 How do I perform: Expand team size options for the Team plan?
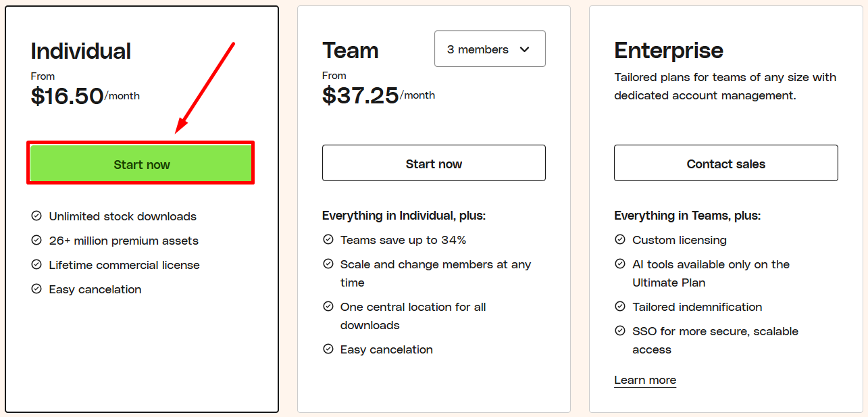(489, 49)
